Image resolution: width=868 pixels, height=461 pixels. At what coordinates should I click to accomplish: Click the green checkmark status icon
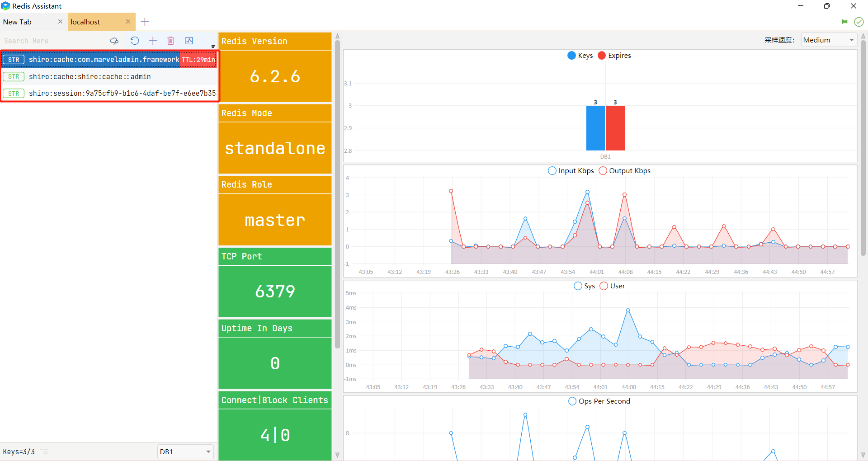[859, 22]
